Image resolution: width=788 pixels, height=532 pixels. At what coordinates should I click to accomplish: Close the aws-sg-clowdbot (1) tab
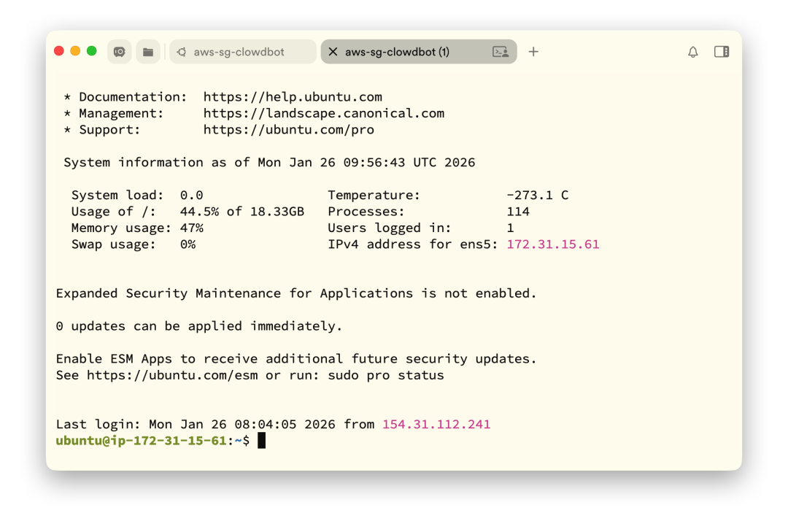click(333, 52)
